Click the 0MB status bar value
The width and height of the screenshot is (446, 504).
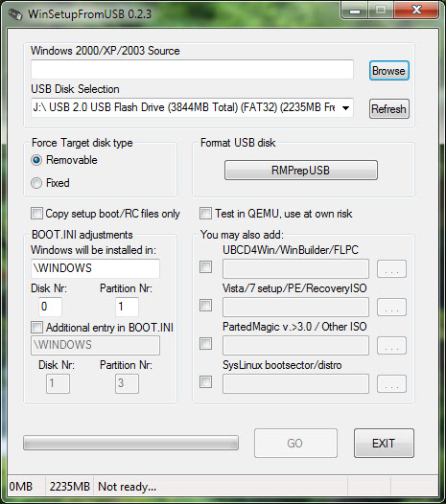coord(21,487)
